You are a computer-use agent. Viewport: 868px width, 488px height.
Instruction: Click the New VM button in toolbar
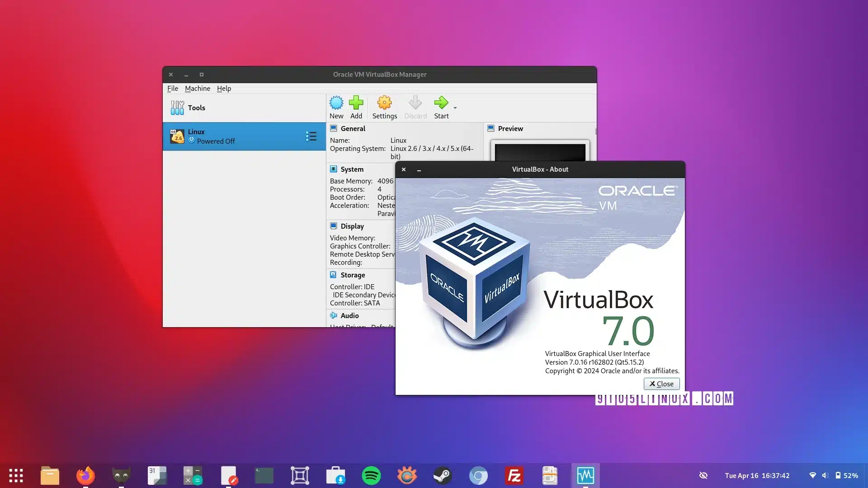pos(335,107)
